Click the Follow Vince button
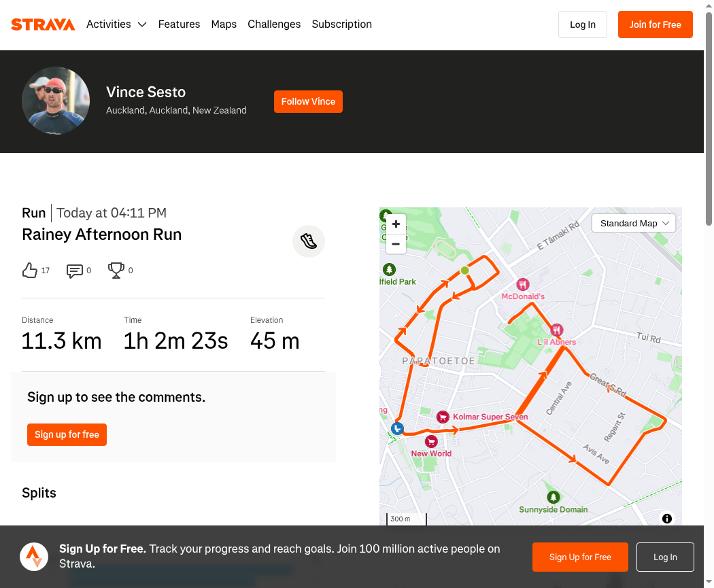 click(308, 101)
